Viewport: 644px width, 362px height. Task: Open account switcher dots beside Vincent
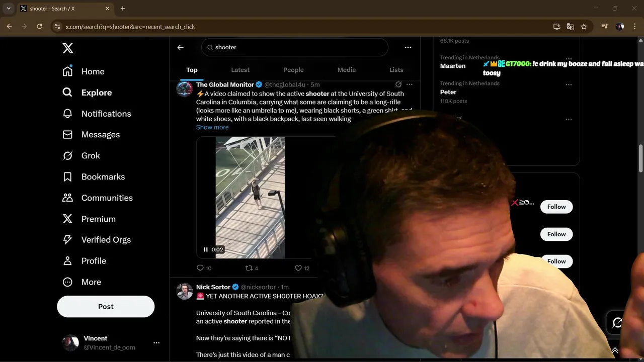point(156,343)
